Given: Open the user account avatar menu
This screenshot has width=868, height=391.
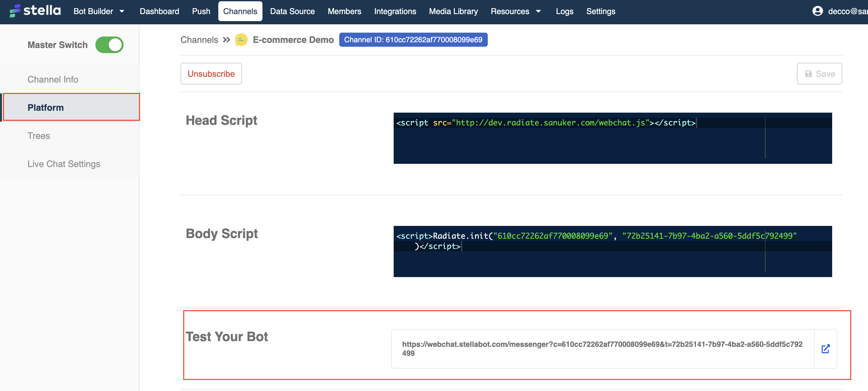Looking at the screenshot, I should pos(818,11).
